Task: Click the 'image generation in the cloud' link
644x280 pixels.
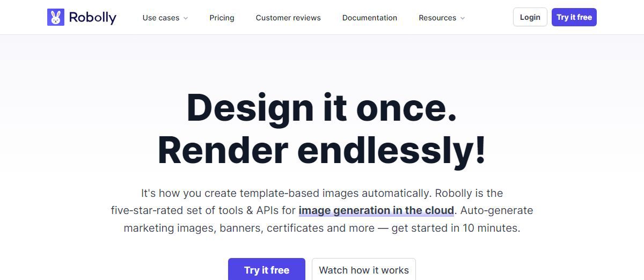Action: pos(376,210)
